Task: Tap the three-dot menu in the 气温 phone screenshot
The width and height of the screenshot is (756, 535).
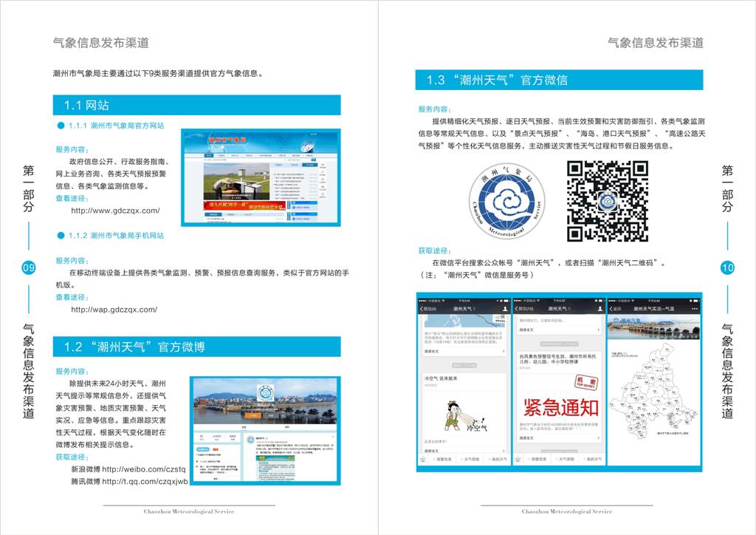Action: coord(695,308)
